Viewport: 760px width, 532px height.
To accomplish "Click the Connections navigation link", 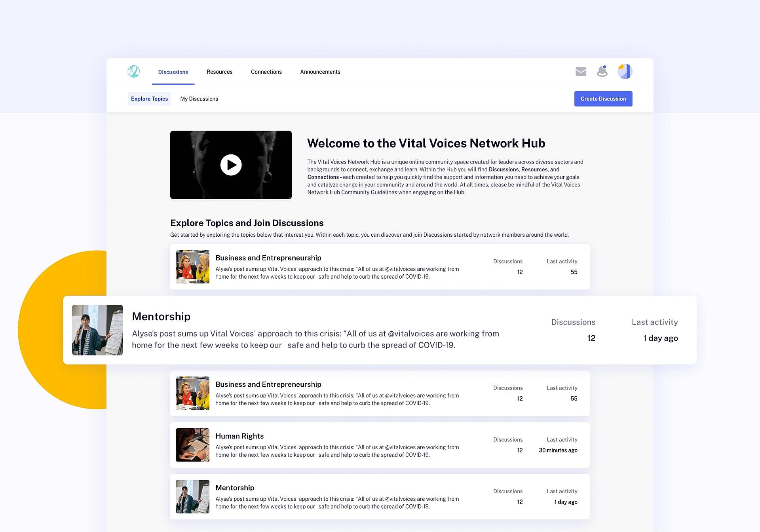I will (x=266, y=71).
